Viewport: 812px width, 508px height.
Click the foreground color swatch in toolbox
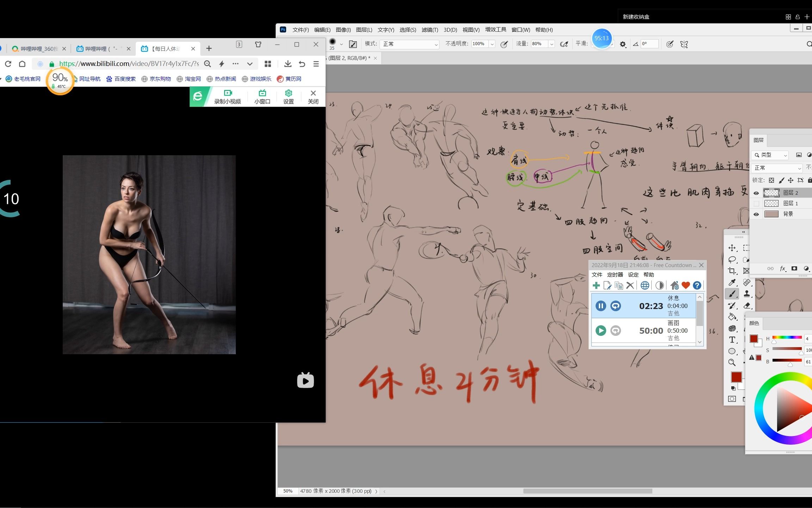(x=736, y=377)
